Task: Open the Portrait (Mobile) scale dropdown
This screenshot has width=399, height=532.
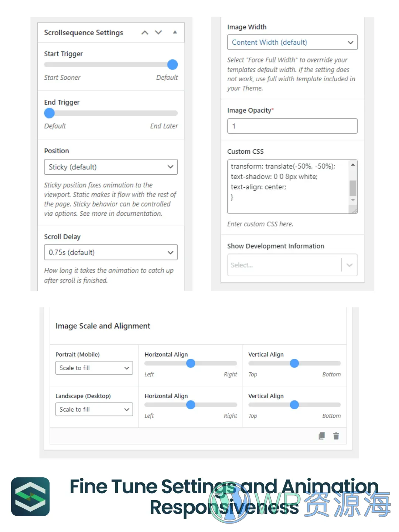Action: pyautogui.click(x=94, y=368)
